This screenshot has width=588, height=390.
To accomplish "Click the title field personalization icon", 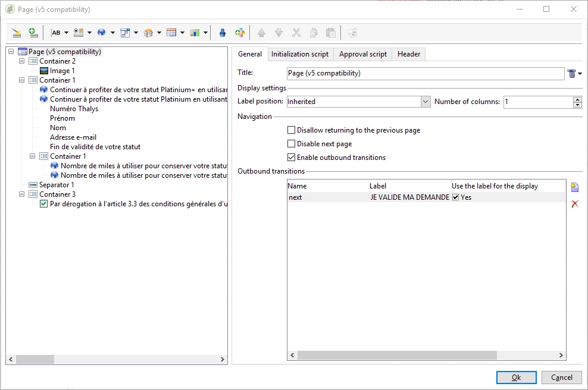I will pyautogui.click(x=571, y=74).
